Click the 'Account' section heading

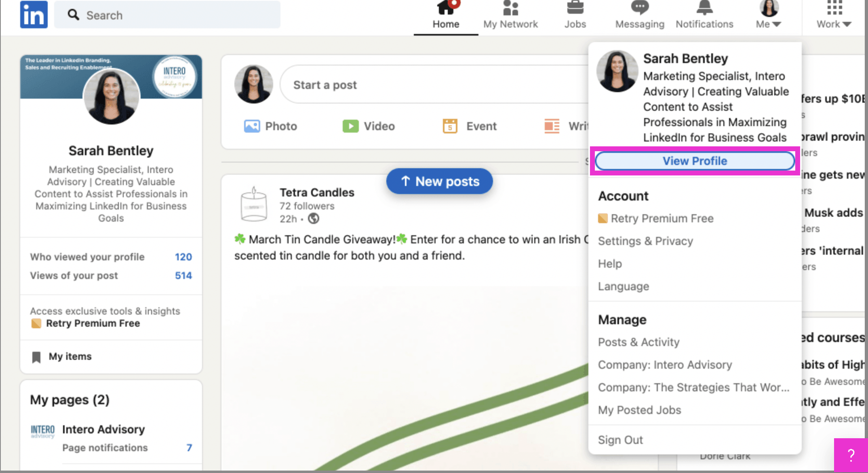click(x=623, y=196)
